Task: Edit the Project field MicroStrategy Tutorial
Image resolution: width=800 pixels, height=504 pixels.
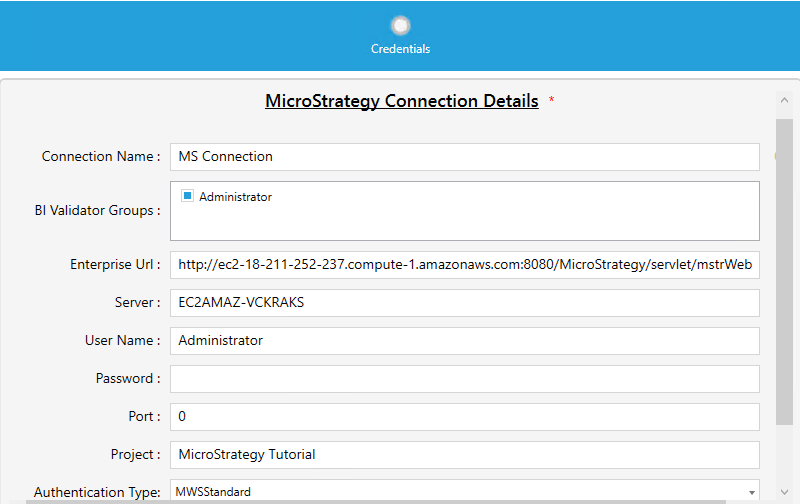Action: pyautogui.click(x=465, y=455)
